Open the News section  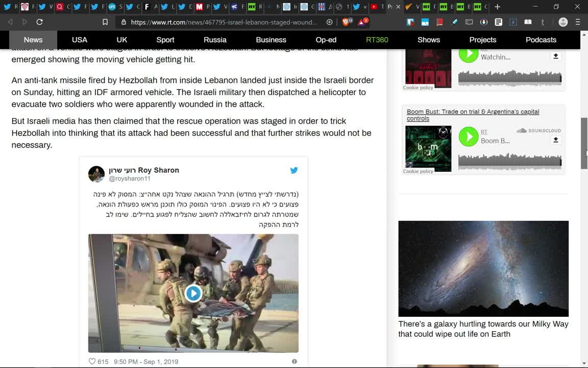pos(33,40)
